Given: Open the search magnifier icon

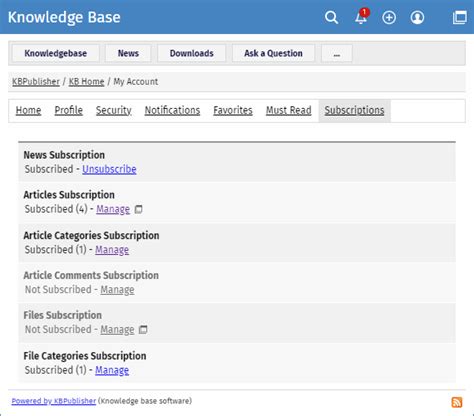Looking at the screenshot, I should coord(331,17).
